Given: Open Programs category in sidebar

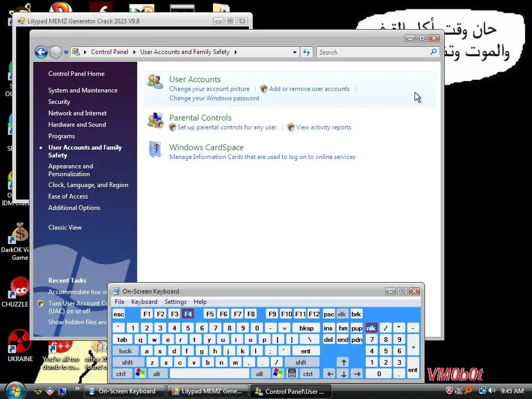Looking at the screenshot, I should (x=61, y=136).
